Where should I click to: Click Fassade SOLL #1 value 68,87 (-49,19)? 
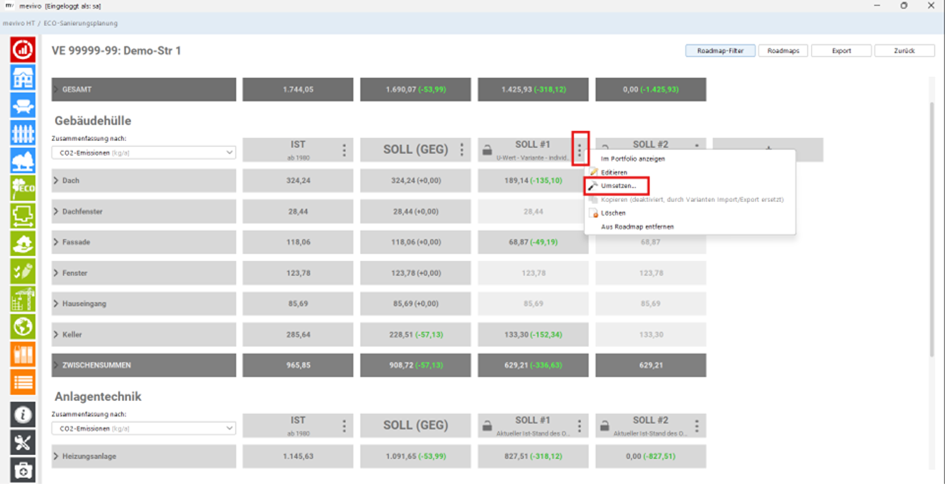pyautogui.click(x=533, y=242)
